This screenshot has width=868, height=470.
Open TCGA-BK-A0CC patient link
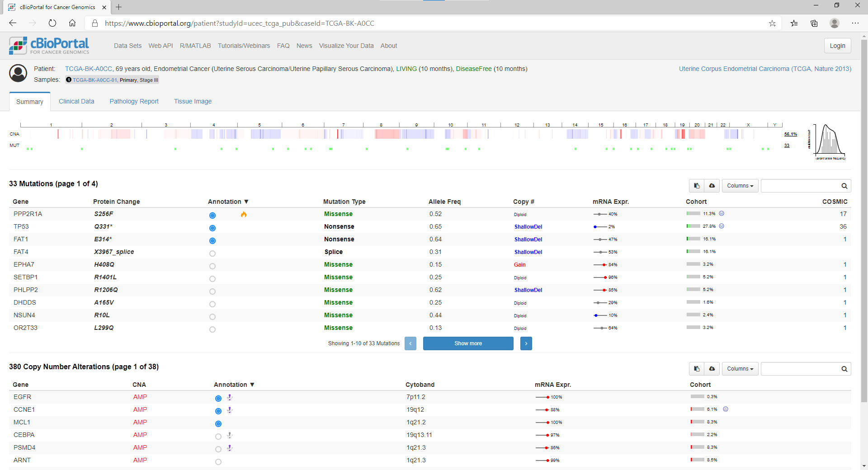89,69
